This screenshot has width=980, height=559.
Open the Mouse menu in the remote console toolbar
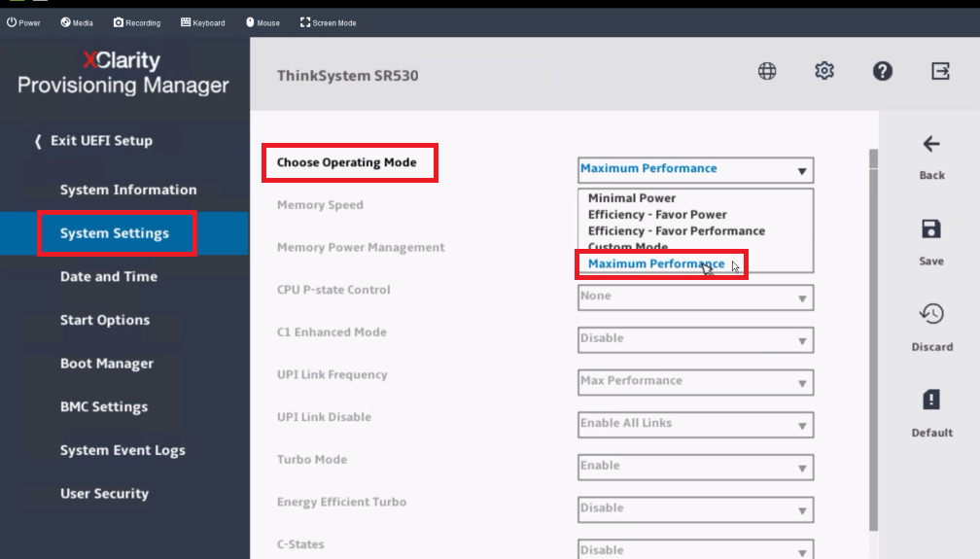click(262, 22)
